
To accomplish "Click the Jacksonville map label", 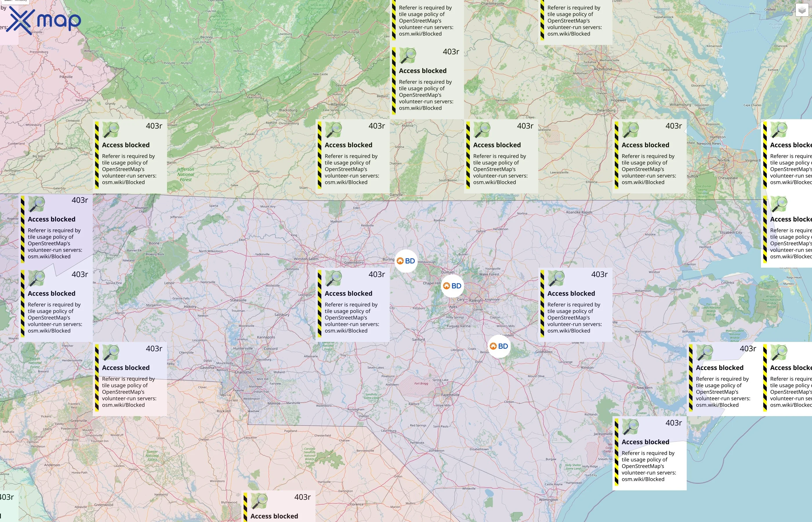I will (x=603, y=434).
